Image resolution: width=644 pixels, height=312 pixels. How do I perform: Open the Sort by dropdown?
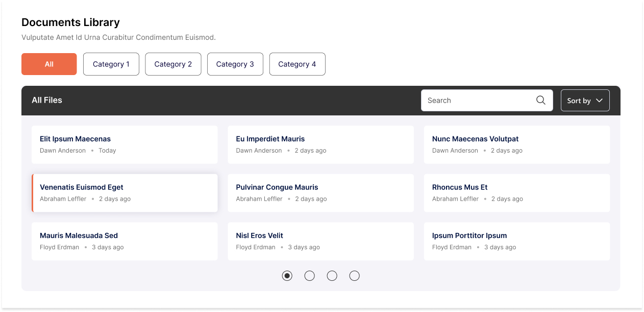tap(585, 100)
